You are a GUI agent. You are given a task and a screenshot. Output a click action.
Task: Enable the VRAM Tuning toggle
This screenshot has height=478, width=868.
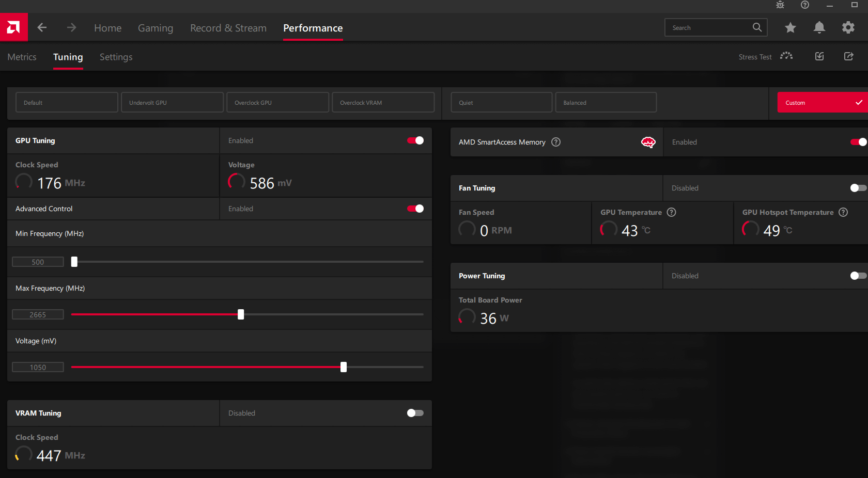click(x=415, y=413)
